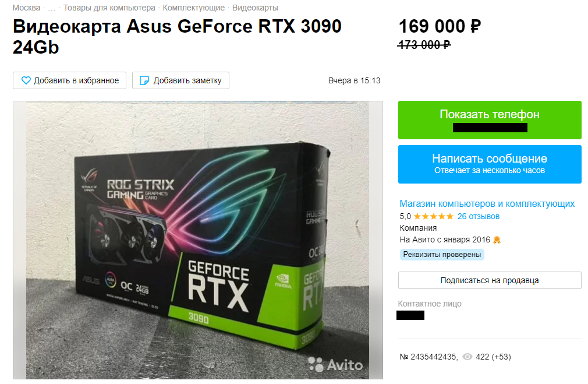Go to Видеокарты category breadcrumb
The width and height of the screenshot is (588, 384).
(255, 8)
